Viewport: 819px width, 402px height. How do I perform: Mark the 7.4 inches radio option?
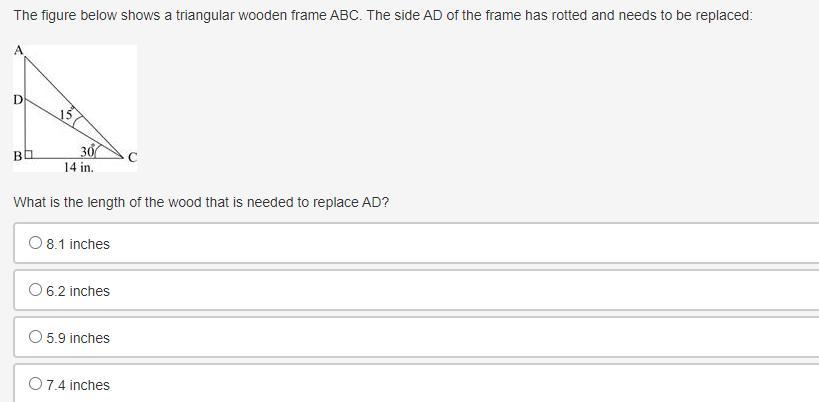click(x=36, y=384)
